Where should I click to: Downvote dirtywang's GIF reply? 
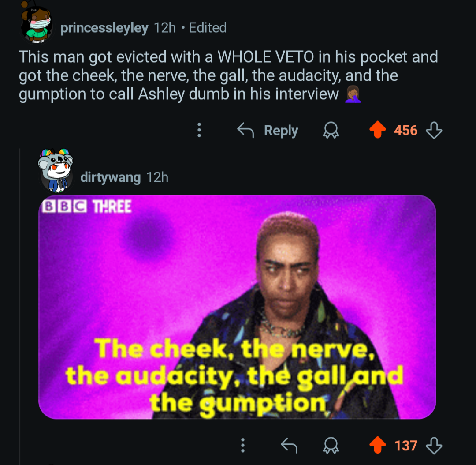click(434, 446)
